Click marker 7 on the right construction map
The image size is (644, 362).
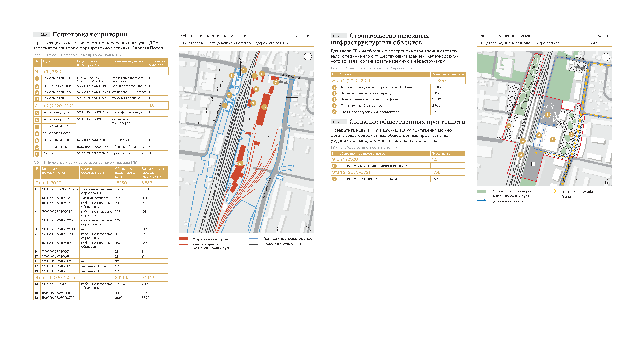tap(571, 135)
